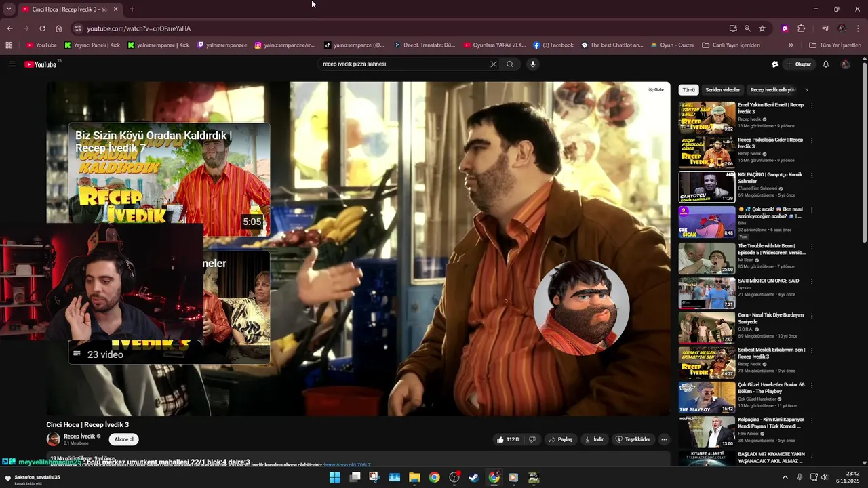Select the Seriden videolar chip
The image size is (868, 488).
[723, 90]
